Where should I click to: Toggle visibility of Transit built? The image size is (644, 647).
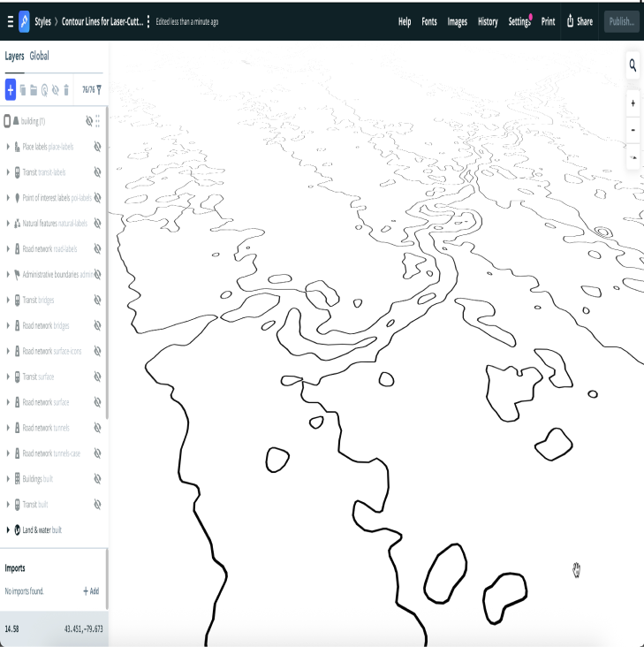tap(98, 504)
